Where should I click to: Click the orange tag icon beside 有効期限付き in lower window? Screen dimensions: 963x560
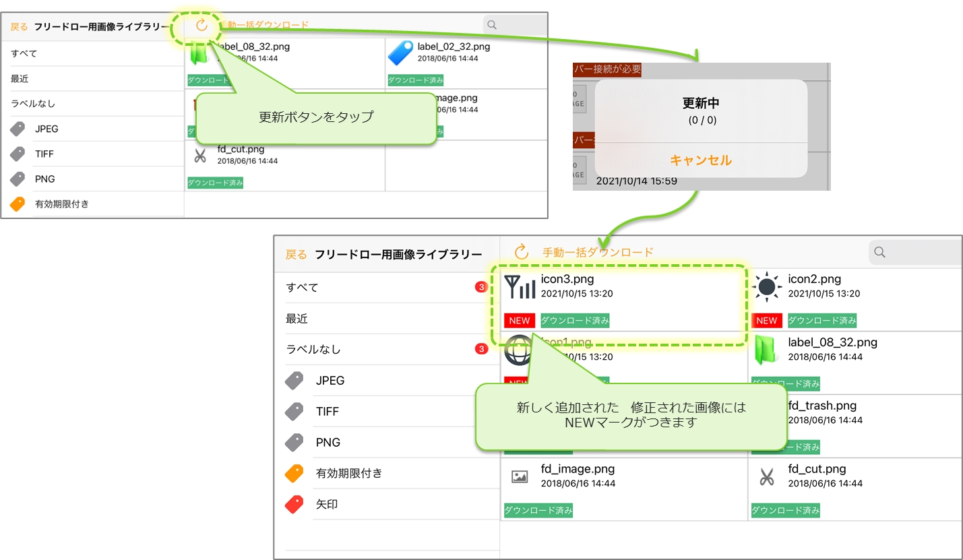[294, 473]
